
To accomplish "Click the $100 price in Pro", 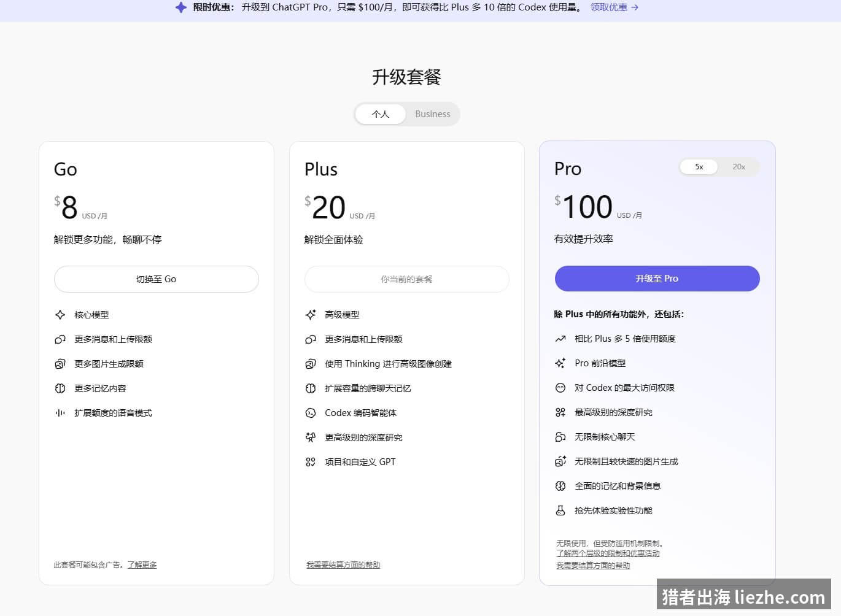I will tap(584, 207).
